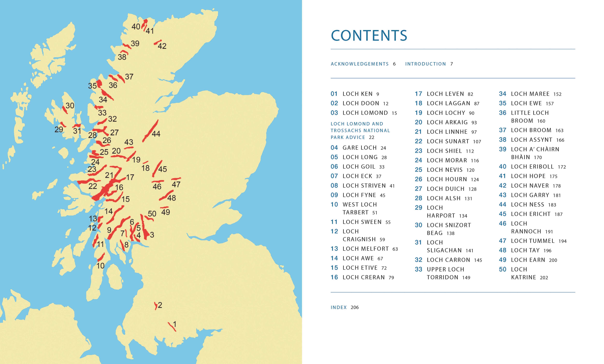
Task: Open the ACKNOWLEDGEMENTS entry
Action: click(x=363, y=64)
